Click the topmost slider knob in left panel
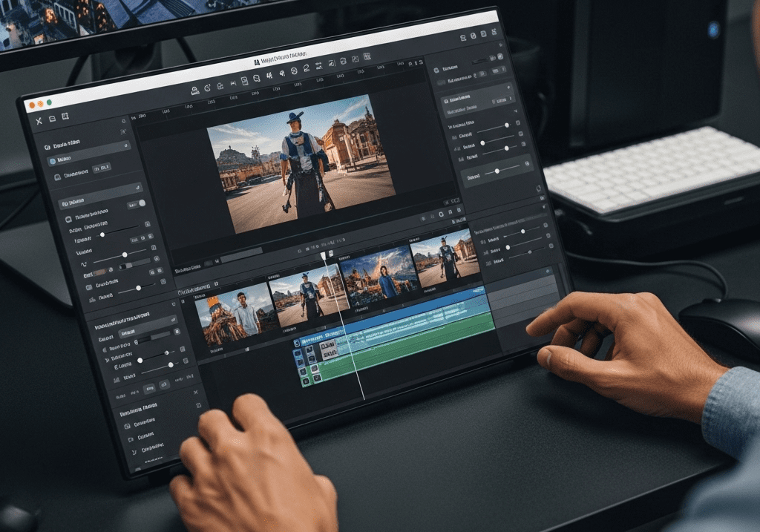This screenshot has height=532, width=760. click(102, 234)
